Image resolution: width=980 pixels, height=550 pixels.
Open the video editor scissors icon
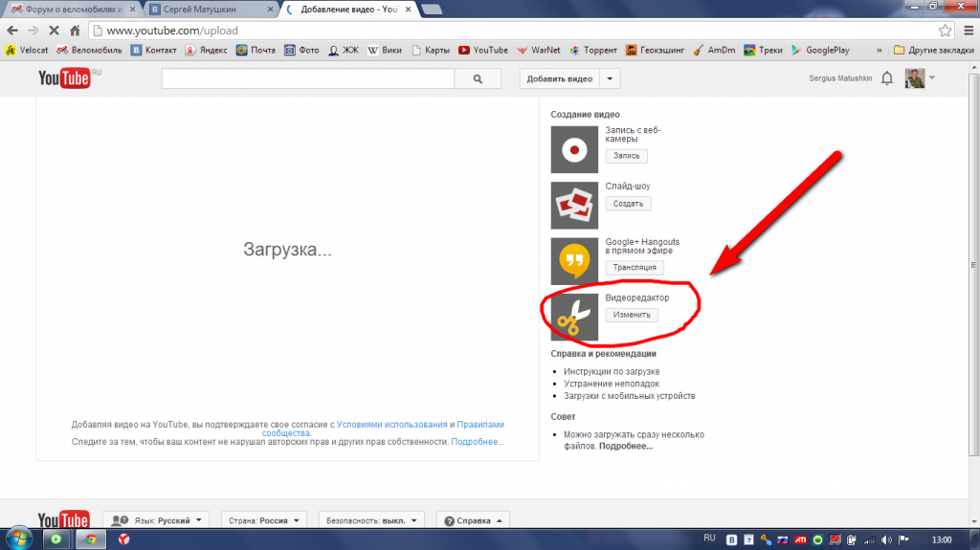574,317
